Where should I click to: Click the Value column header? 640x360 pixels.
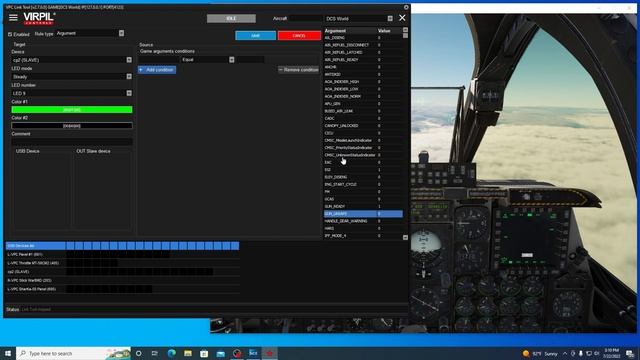389,31
